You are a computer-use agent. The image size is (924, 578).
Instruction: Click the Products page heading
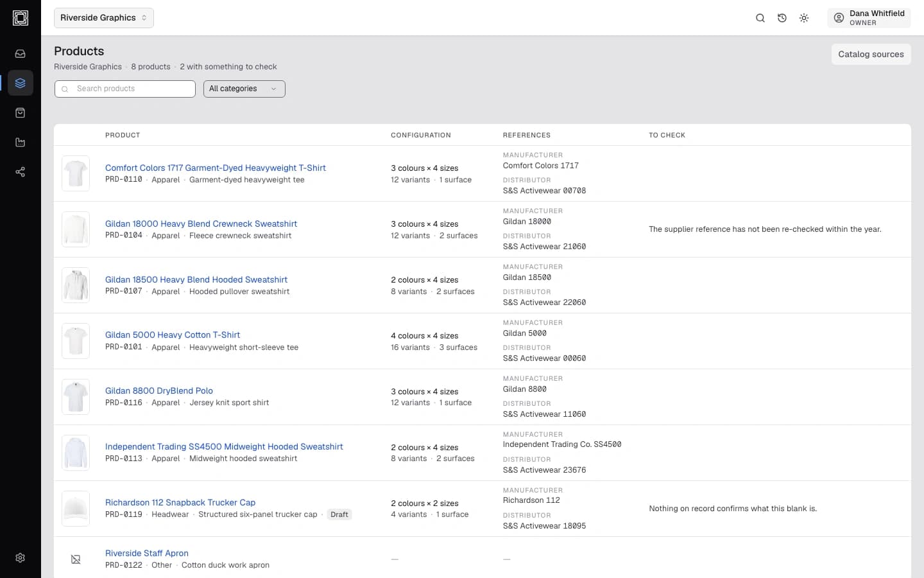[79, 51]
